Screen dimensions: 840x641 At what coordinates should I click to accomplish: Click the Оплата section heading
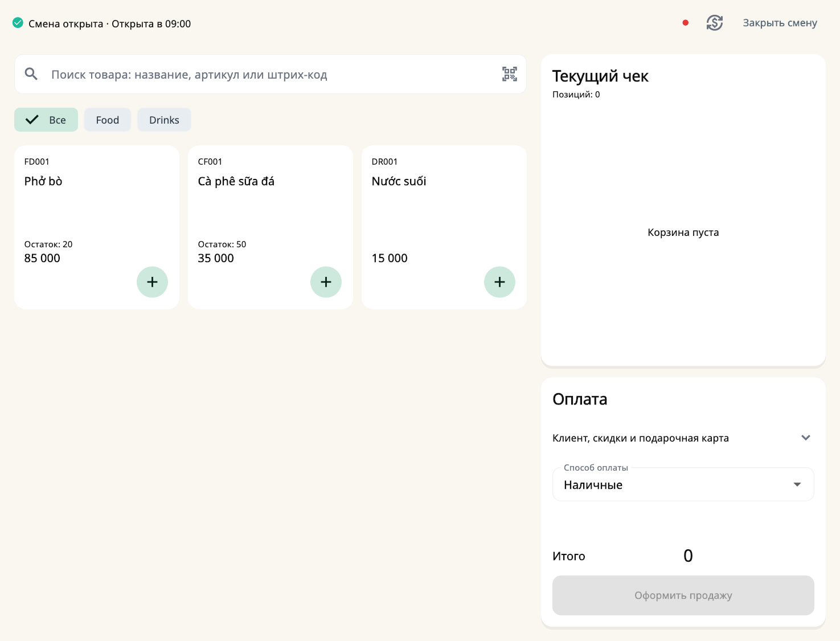click(580, 399)
